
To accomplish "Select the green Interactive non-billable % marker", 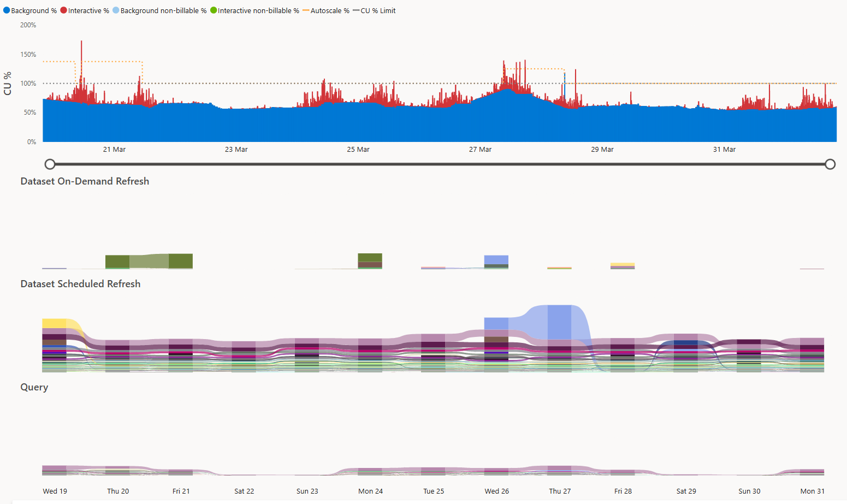I will 214,10.
